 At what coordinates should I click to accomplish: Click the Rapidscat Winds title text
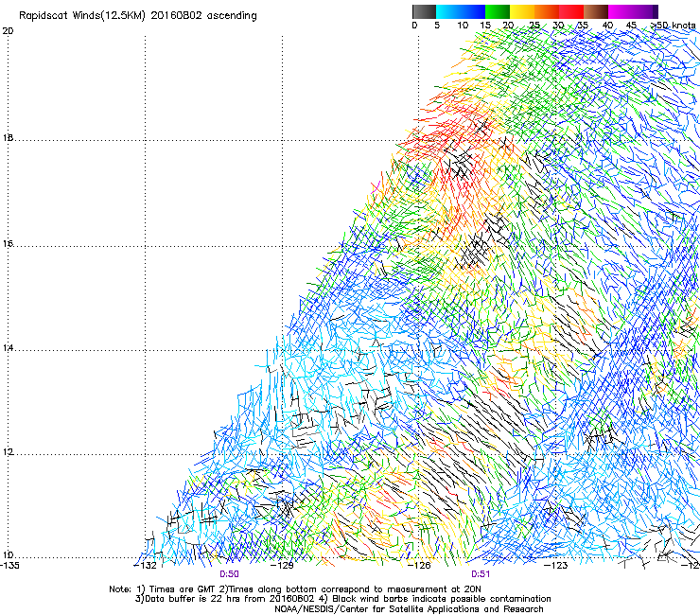(138, 16)
